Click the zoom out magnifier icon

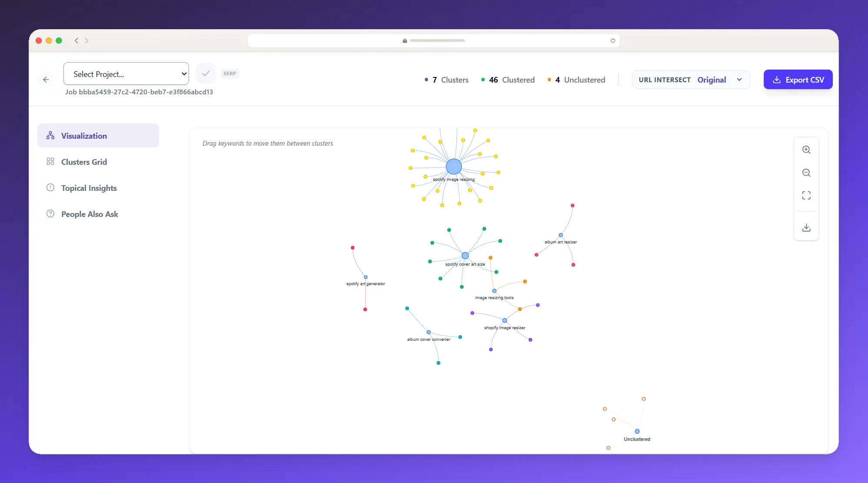click(806, 173)
